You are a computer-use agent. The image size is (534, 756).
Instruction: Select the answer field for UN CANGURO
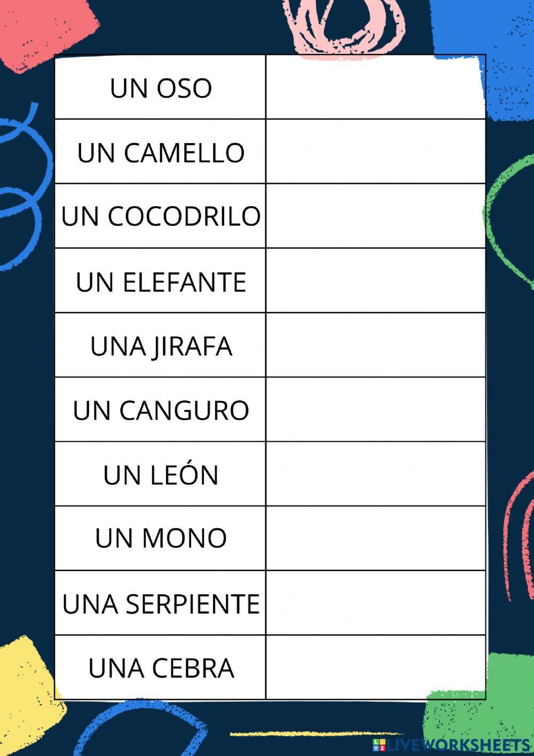[x=375, y=410]
